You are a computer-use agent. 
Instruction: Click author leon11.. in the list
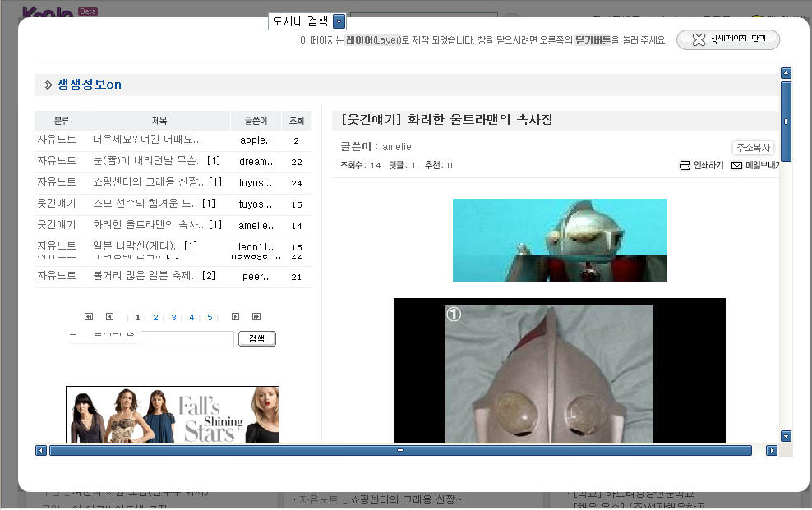(256, 247)
